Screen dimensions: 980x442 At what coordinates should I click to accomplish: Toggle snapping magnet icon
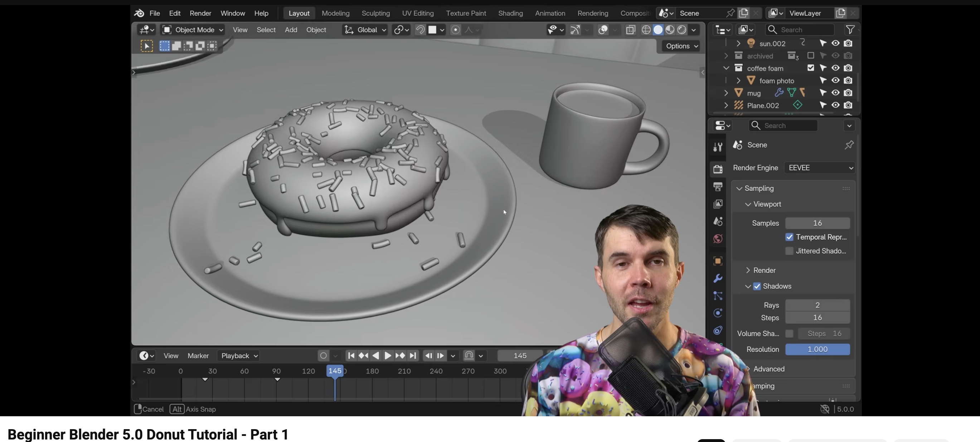pyautogui.click(x=420, y=30)
